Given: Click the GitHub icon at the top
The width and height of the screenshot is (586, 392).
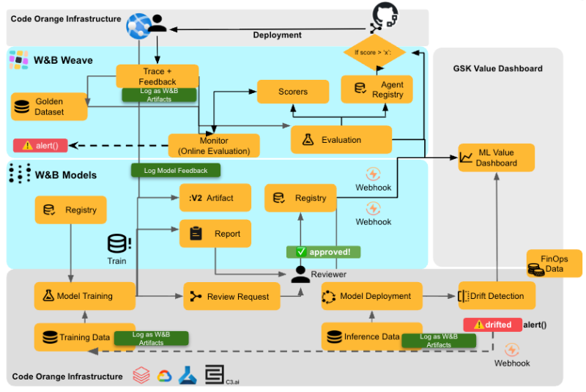Looking at the screenshot, I should coord(384,16).
